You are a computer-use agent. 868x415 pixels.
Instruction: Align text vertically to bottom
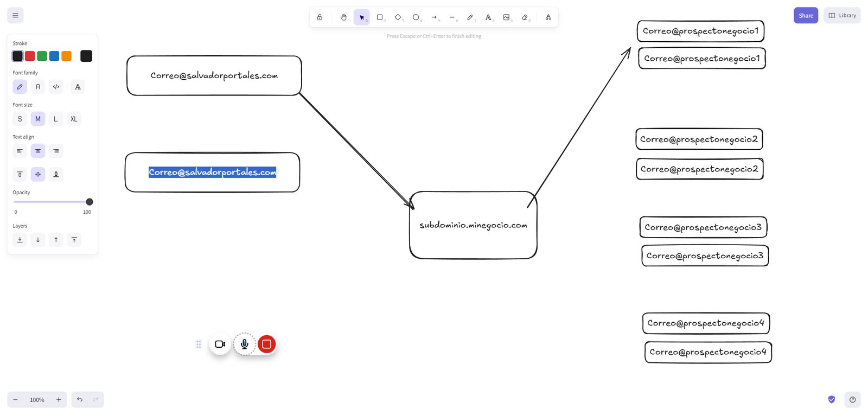tap(56, 174)
